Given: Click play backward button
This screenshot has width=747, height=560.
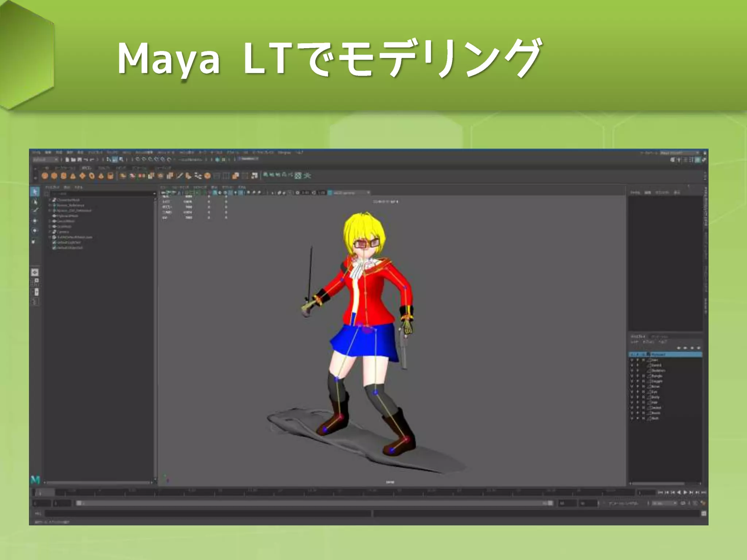Looking at the screenshot, I should click(x=679, y=493).
